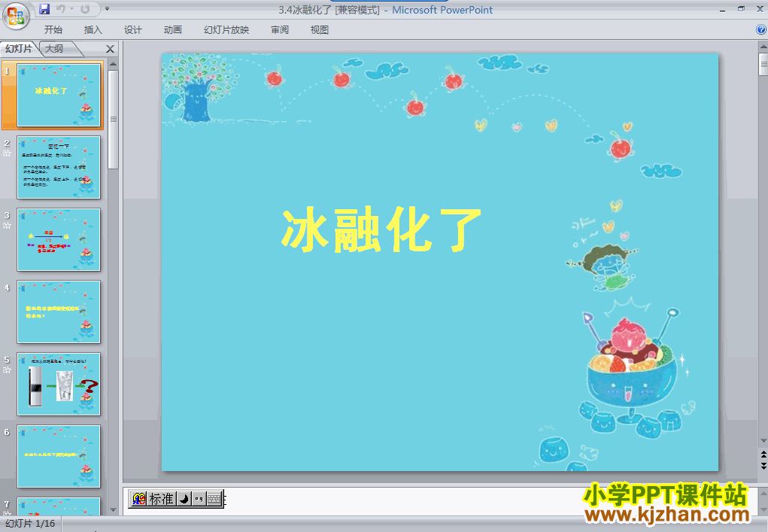The height and width of the screenshot is (532, 768).
Task: Toggle IME Chinese/English punctuation button
Action: pos(199,499)
